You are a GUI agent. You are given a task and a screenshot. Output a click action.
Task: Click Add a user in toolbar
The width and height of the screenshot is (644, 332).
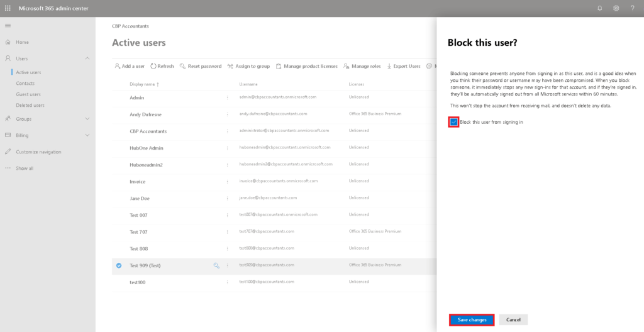130,66
